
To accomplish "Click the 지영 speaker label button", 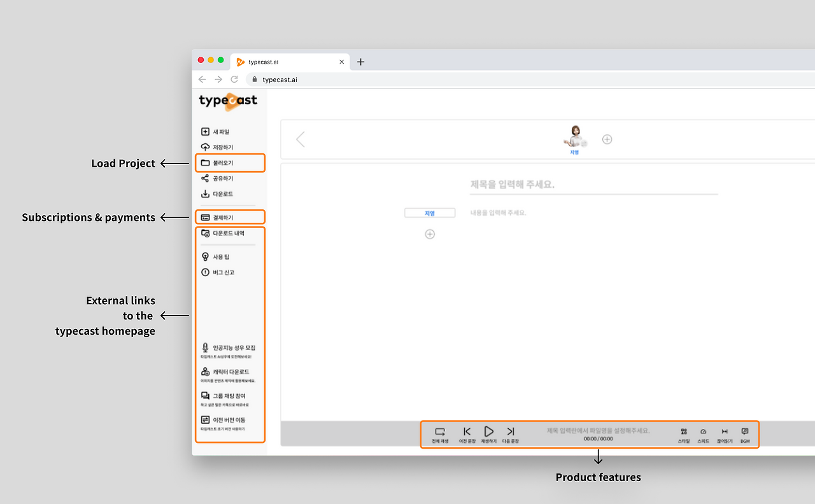I will [430, 213].
